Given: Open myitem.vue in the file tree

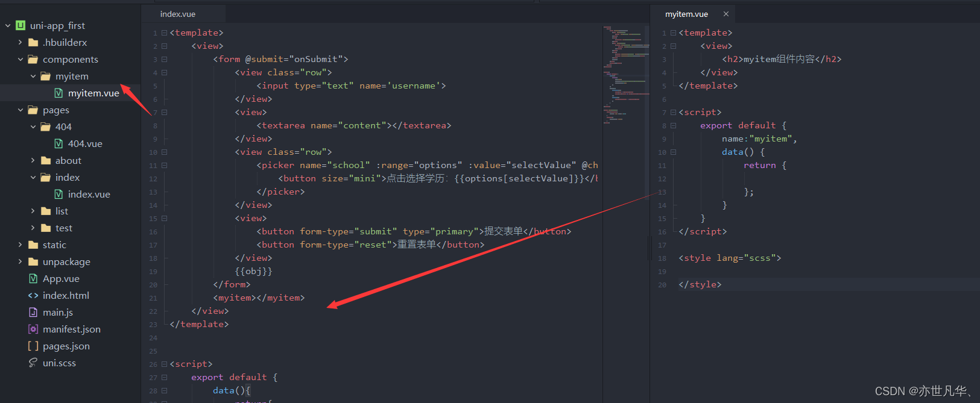Looking at the screenshot, I should [93, 93].
